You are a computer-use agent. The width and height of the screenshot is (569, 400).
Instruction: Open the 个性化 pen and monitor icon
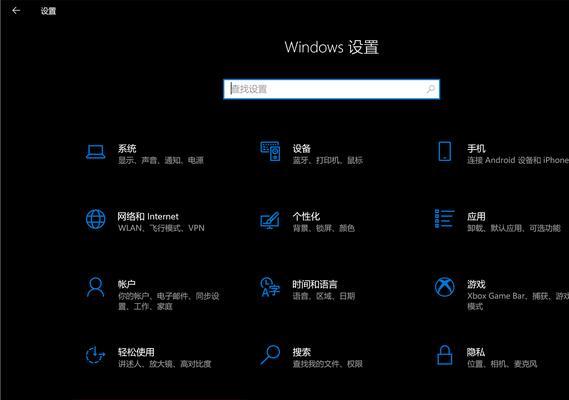coord(270,220)
